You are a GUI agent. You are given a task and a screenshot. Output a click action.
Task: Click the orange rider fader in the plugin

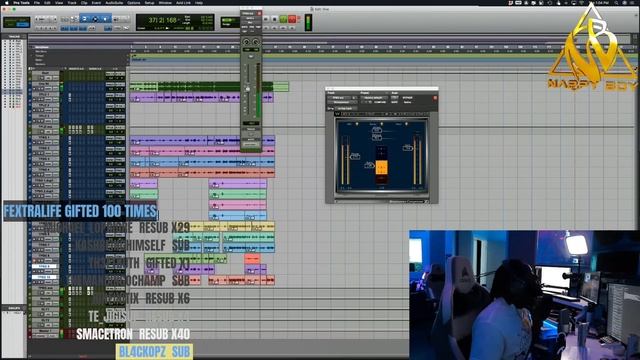tap(382, 167)
